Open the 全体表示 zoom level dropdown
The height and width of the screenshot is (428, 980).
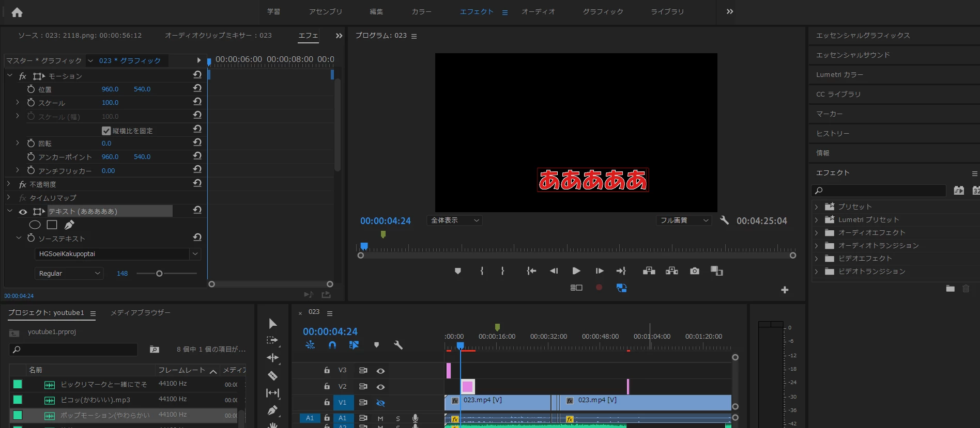[x=455, y=220]
